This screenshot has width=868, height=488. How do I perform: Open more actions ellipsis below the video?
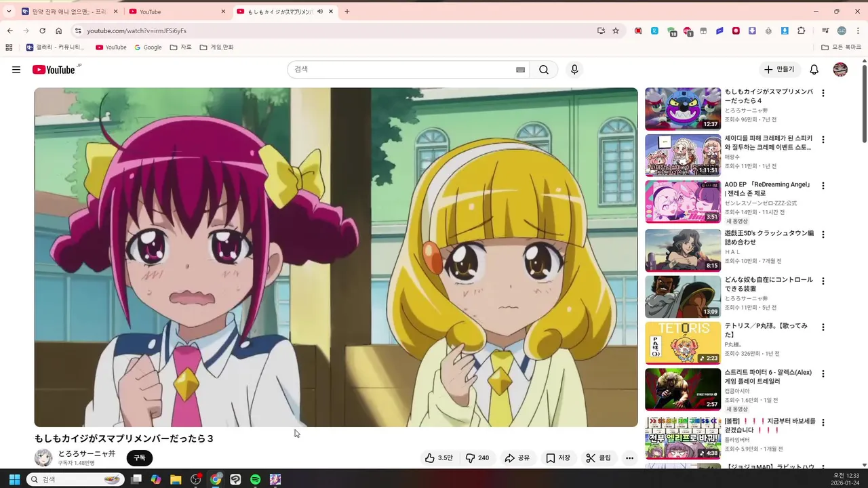(x=629, y=458)
